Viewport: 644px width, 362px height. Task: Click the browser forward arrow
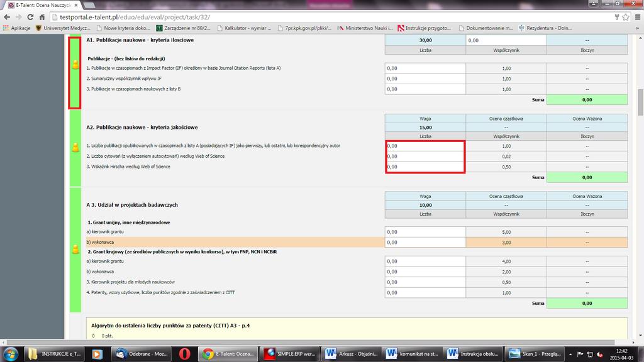pos(18,17)
